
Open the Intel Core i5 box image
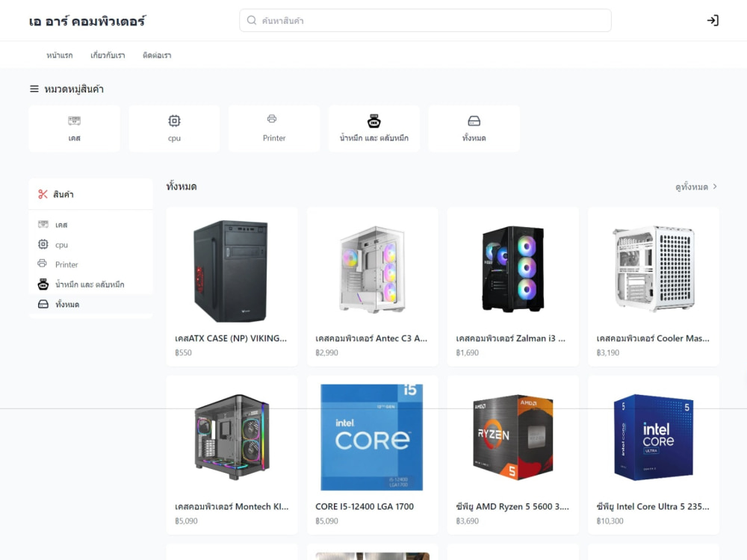pos(371,437)
